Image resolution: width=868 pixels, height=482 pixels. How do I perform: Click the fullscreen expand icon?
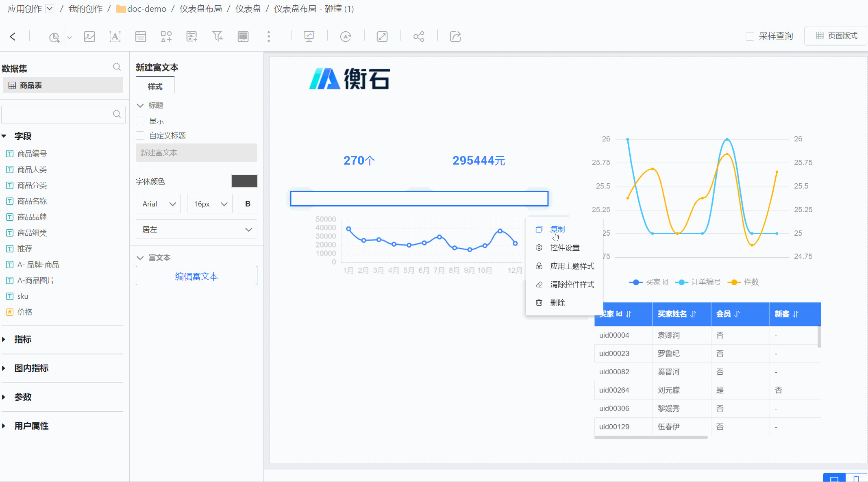[382, 37]
